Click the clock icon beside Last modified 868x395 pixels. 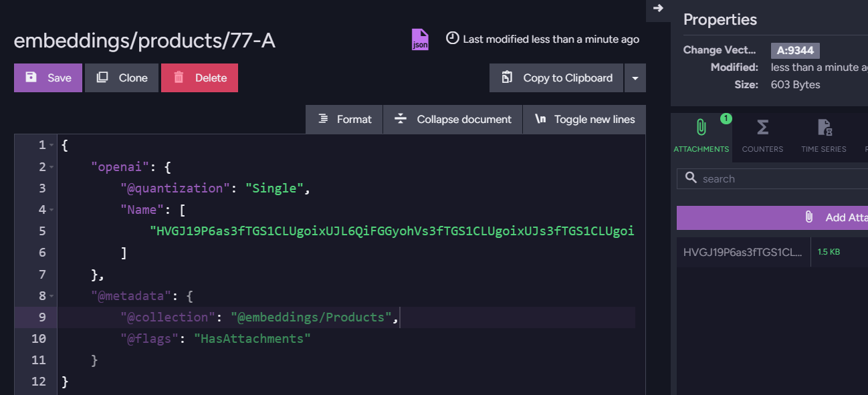453,38
